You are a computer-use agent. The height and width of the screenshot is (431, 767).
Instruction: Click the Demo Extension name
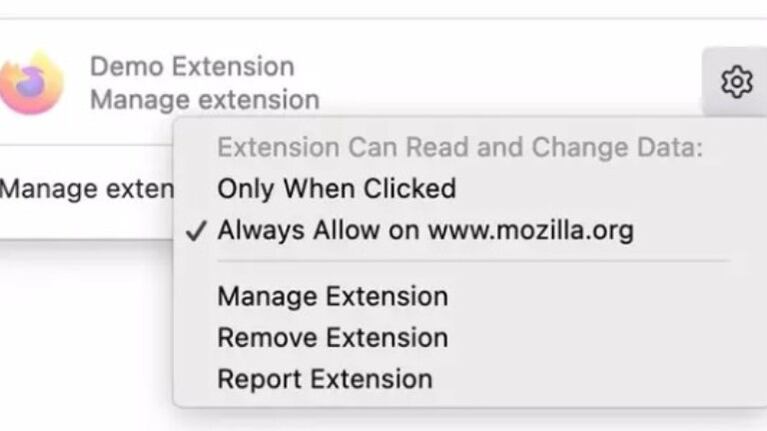[x=192, y=67]
